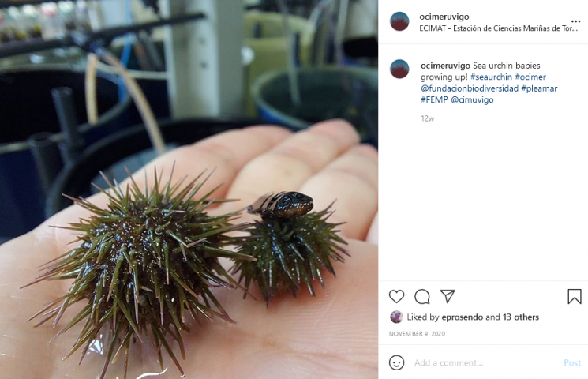Image resolution: width=588 pixels, height=379 pixels.
Task: Visit the @cimuvigo mention
Action: pyautogui.click(x=472, y=99)
